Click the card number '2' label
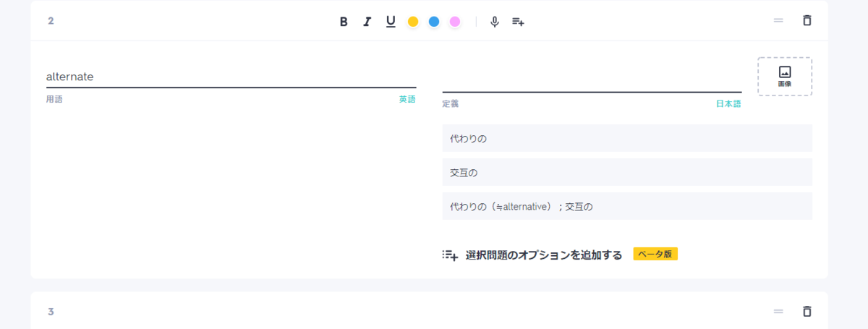Viewport: 868px width, 329px height. click(51, 21)
